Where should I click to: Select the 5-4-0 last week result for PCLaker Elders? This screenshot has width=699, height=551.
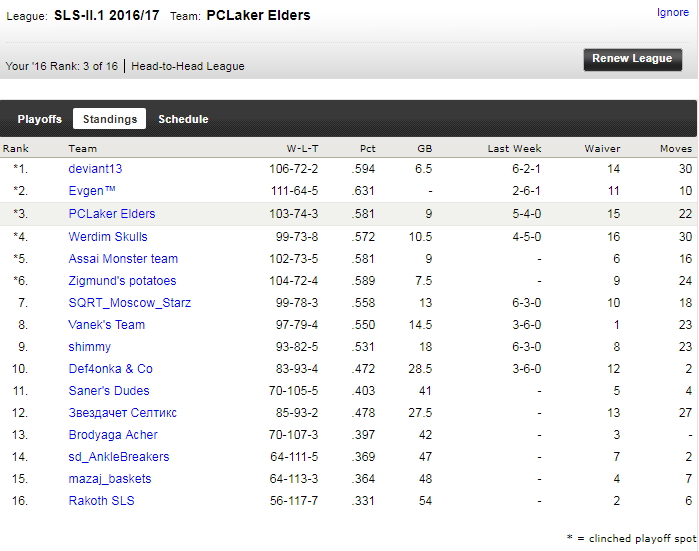coord(526,214)
